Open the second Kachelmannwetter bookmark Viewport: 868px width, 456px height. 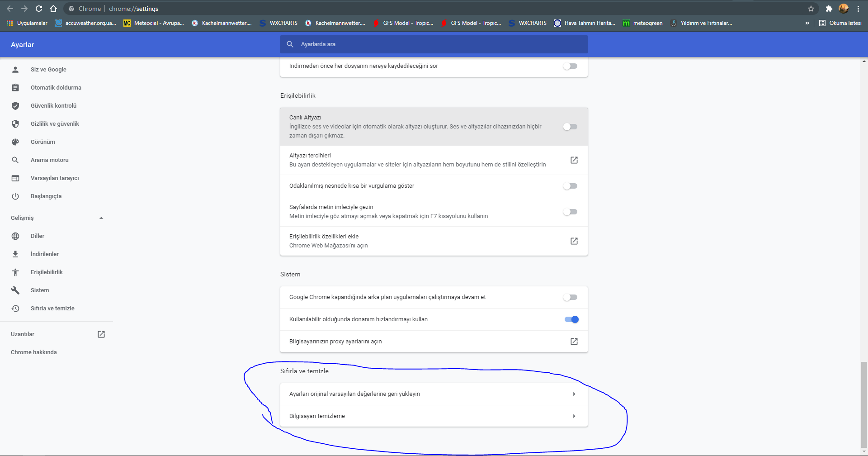335,23
